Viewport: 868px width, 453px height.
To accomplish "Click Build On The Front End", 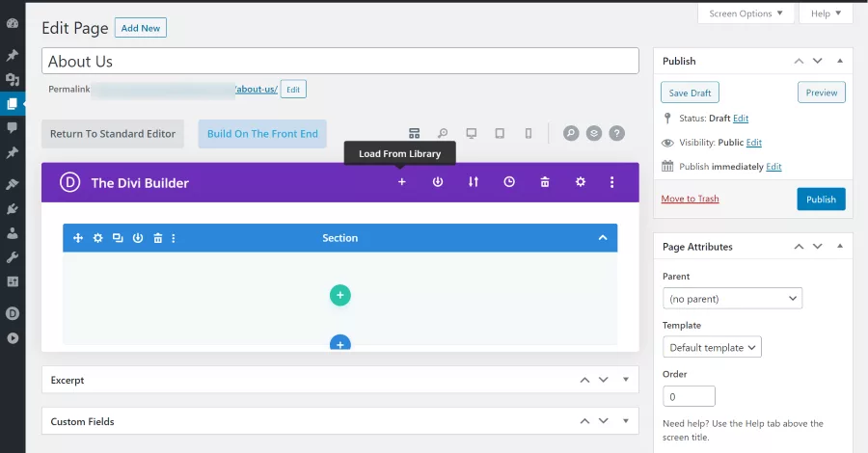I will tap(262, 134).
